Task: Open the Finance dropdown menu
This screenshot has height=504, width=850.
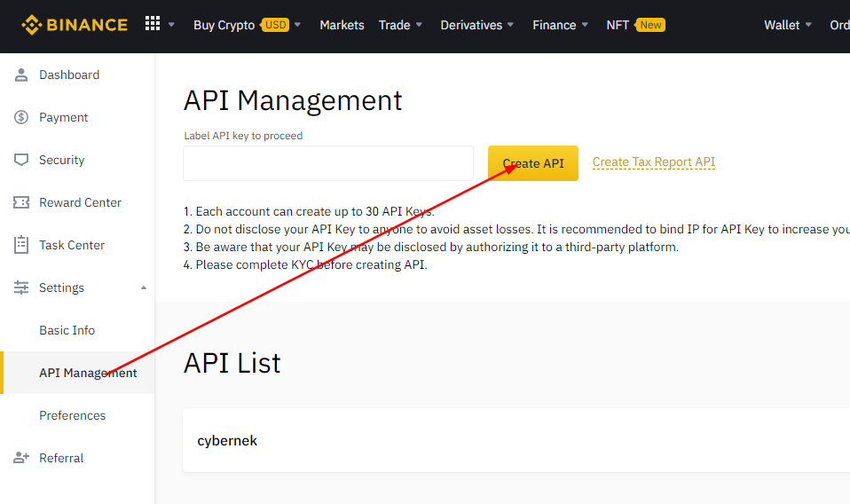Action: 561,25
